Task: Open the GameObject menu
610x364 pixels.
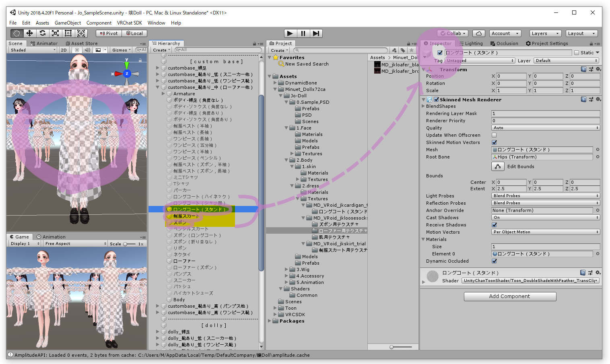Action: [x=68, y=23]
